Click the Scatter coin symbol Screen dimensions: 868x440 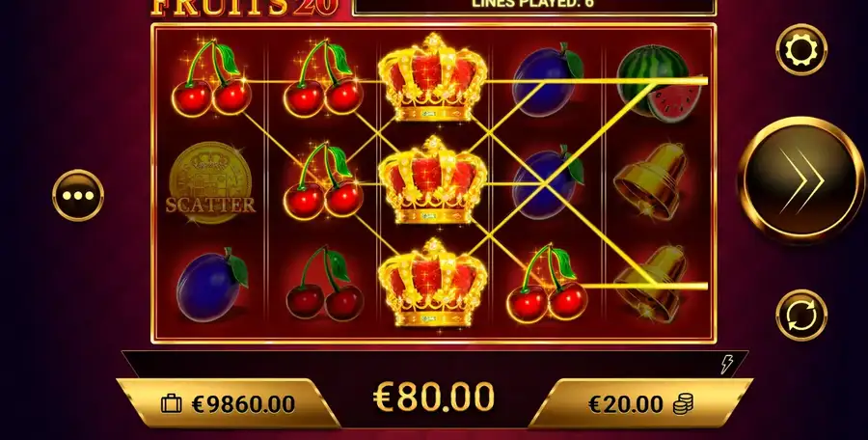[x=210, y=183]
